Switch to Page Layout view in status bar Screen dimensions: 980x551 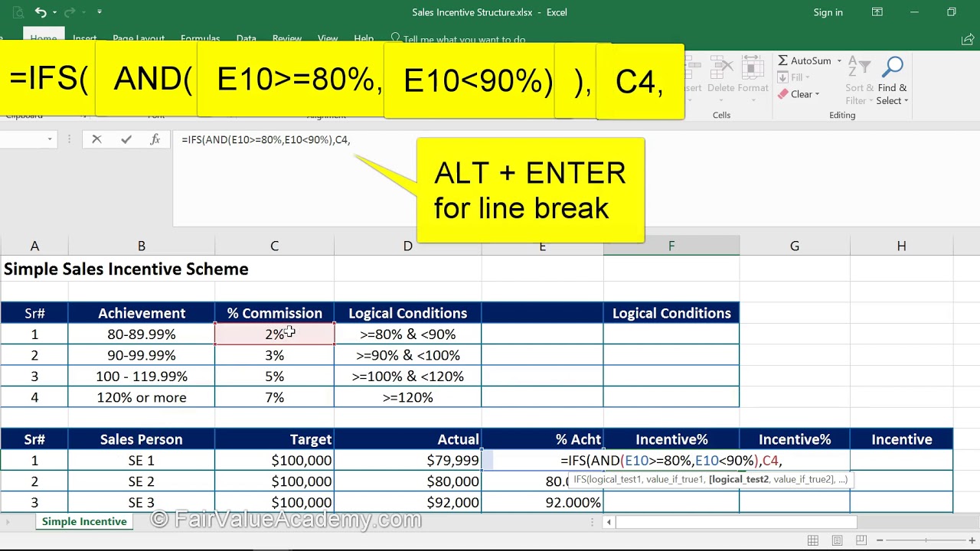coord(837,540)
